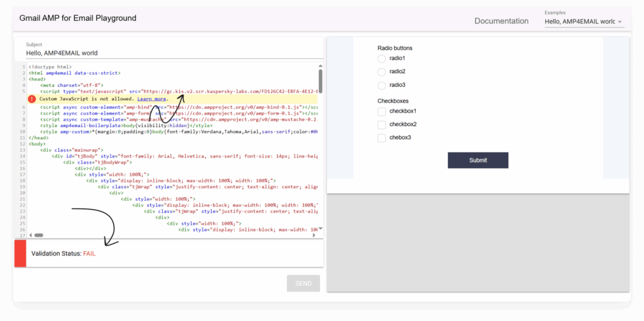Click the Learn more link
The image size is (644, 321).
(152, 99)
